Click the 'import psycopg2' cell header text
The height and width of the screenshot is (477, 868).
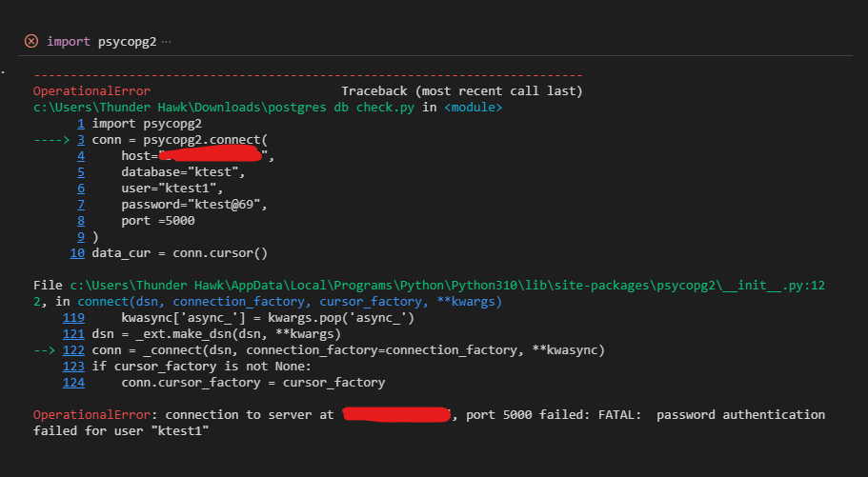click(102, 42)
